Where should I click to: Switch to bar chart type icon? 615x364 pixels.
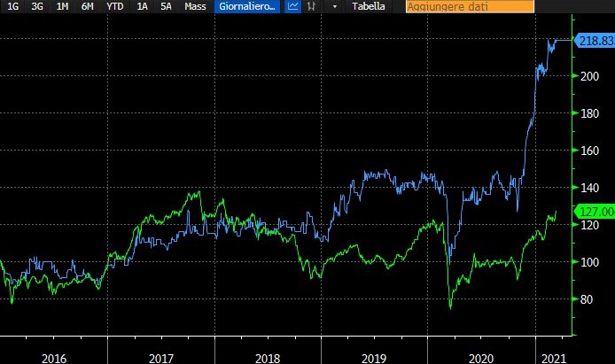click(311, 6)
